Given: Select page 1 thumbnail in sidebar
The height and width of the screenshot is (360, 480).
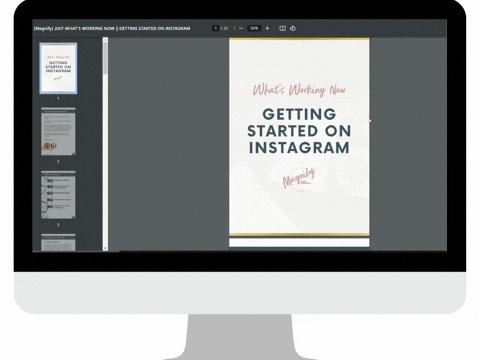Looking at the screenshot, I should [58, 68].
